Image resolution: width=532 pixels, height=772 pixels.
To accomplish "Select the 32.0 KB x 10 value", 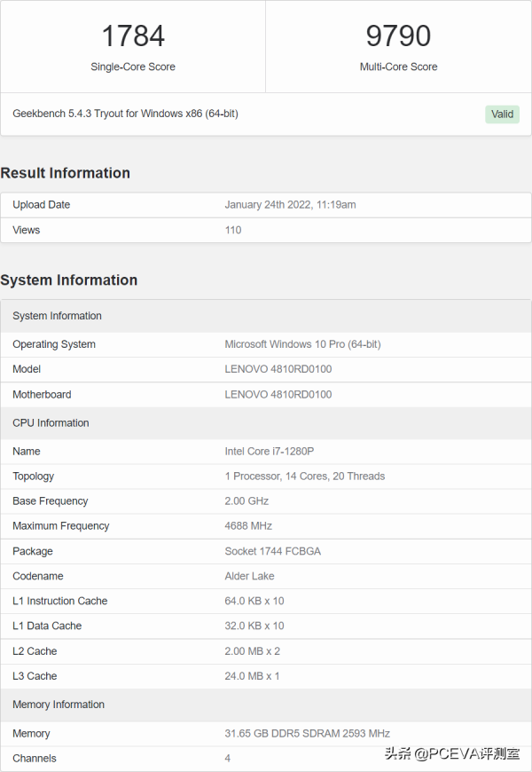I will pos(254,626).
